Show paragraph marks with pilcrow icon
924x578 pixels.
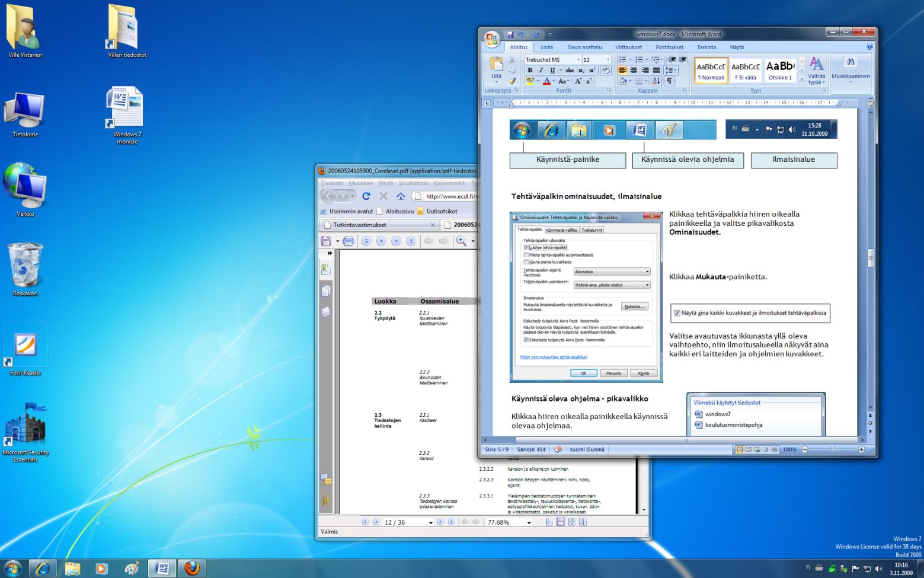(x=669, y=81)
